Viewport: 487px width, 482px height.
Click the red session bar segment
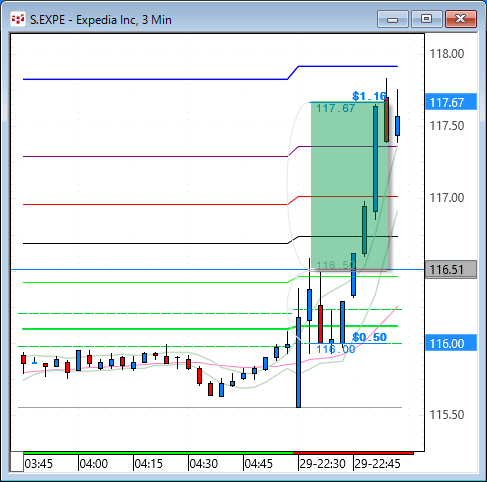tap(353, 453)
